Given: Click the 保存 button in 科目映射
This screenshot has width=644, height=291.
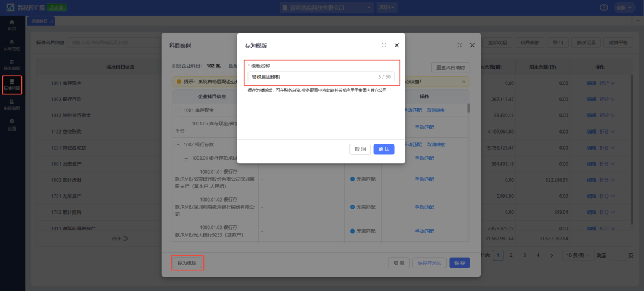Looking at the screenshot, I should tap(460, 263).
